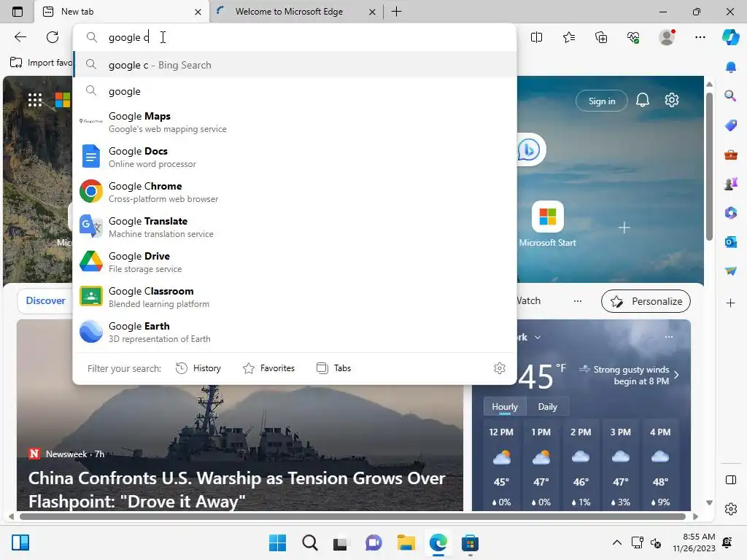Open the sidebar Drop paper-plane icon
The height and width of the screenshot is (560, 747).
pyautogui.click(x=731, y=271)
